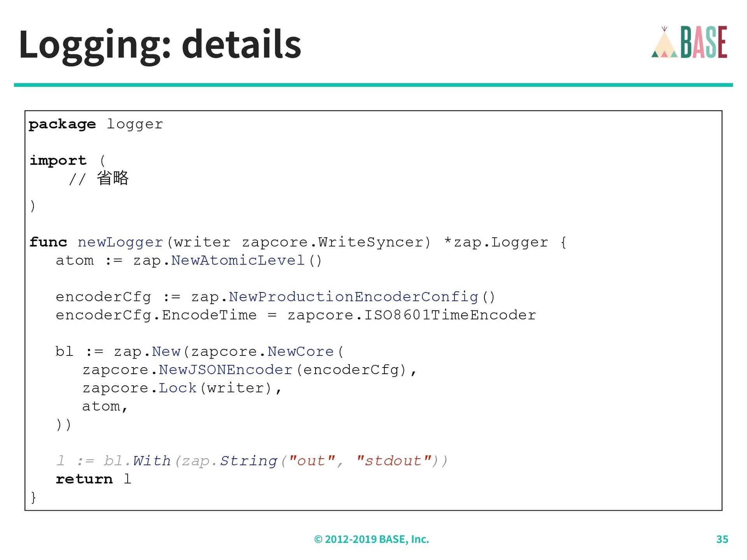Click the NewCore function call
This screenshot has height=560, width=747.
(300, 352)
